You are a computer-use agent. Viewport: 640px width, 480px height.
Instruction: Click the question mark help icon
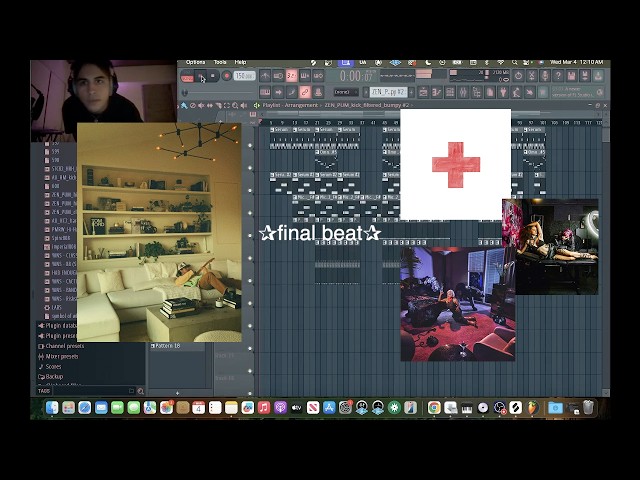[558, 76]
